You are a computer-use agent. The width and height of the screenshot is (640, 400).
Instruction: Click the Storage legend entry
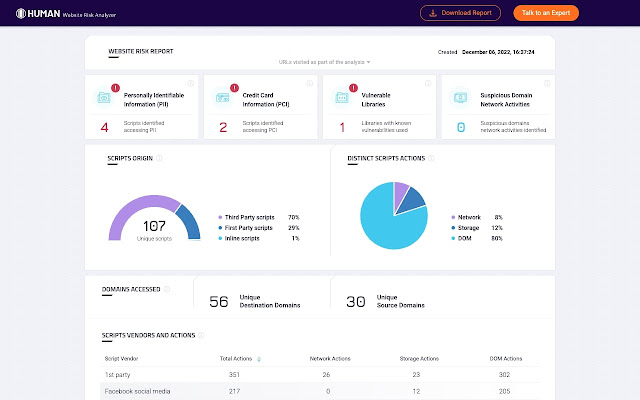477,228
